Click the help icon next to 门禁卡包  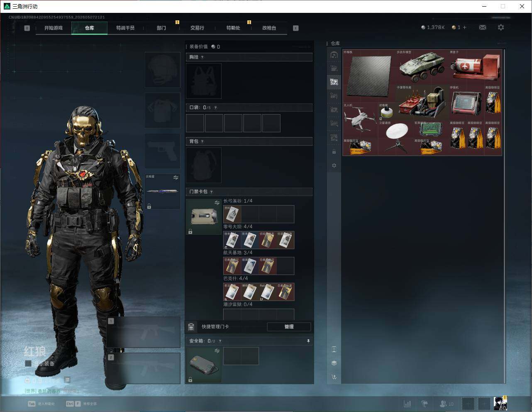[x=212, y=191]
